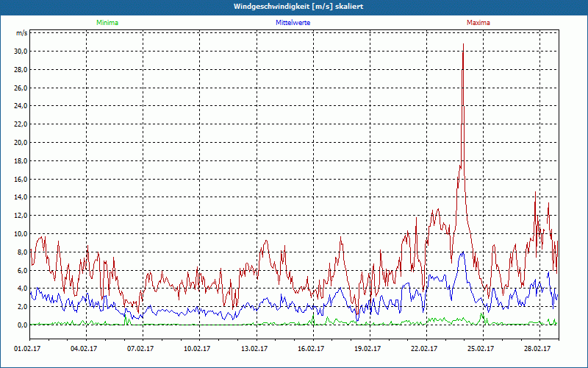Click the 2,0 y-axis value
Screen dimensions: 588x368
pos(23,307)
